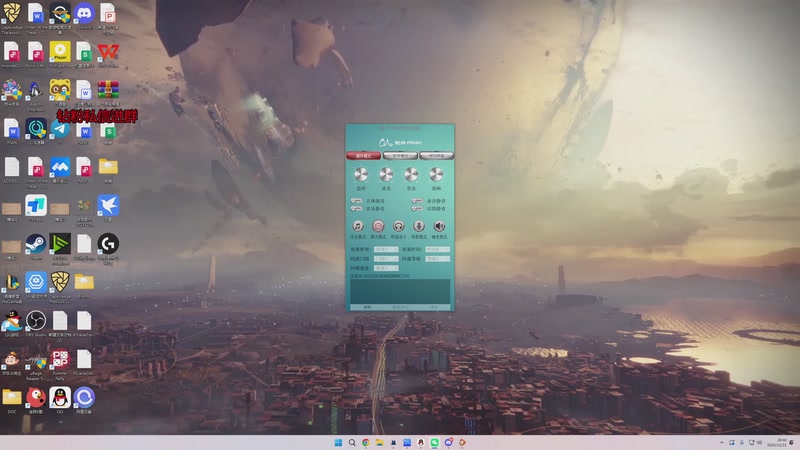Open taskbar Search

pos(352,442)
